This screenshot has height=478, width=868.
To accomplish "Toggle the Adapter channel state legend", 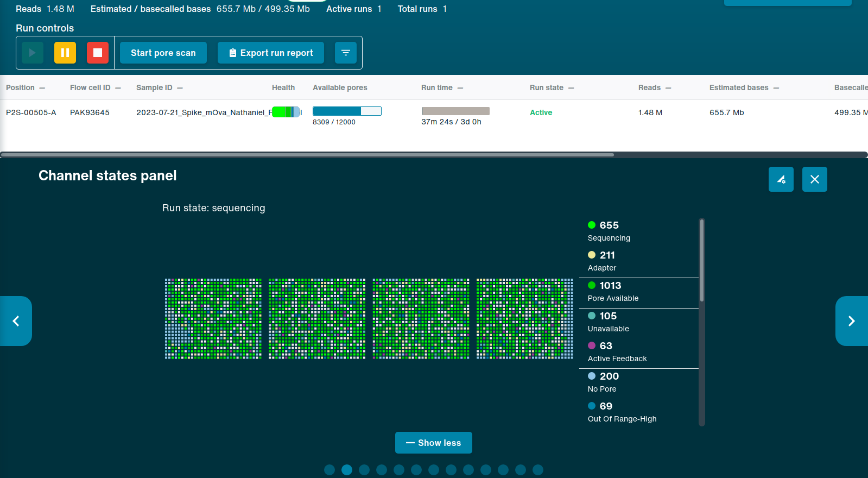I will pos(602,261).
